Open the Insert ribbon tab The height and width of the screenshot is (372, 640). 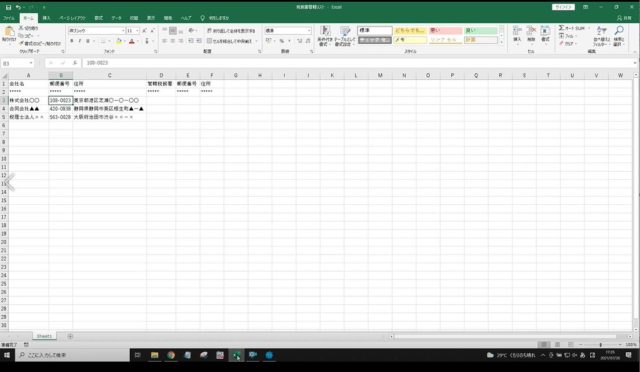coord(47,18)
